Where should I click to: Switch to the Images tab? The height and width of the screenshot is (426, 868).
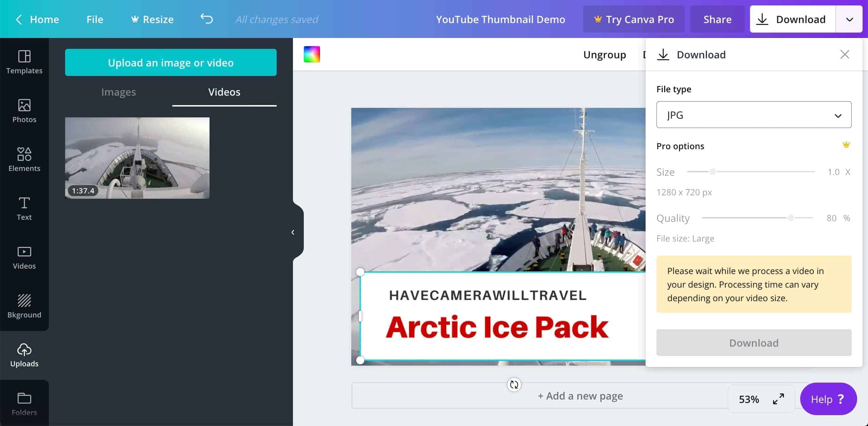[x=118, y=92]
